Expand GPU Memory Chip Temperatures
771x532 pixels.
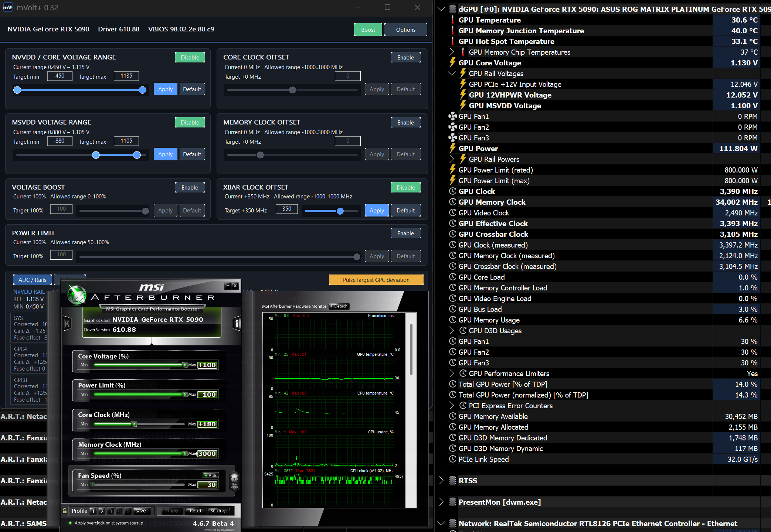(452, 52)
